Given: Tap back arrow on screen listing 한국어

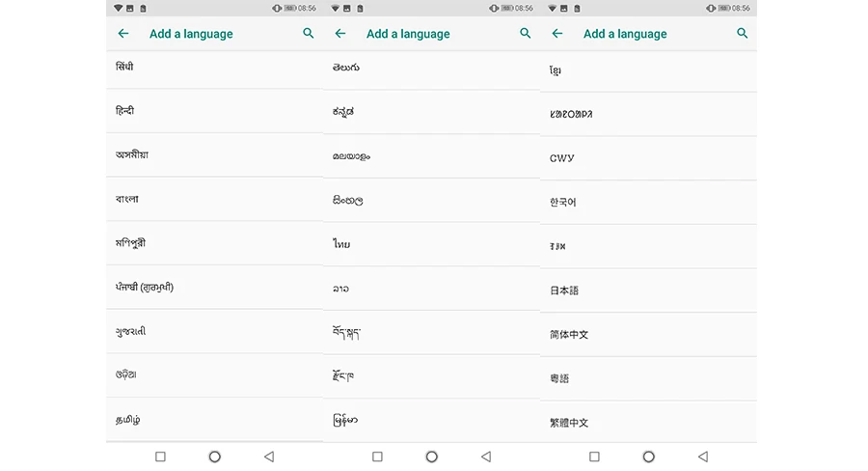Looking at the screenshot, I should [x=557, y=34].
